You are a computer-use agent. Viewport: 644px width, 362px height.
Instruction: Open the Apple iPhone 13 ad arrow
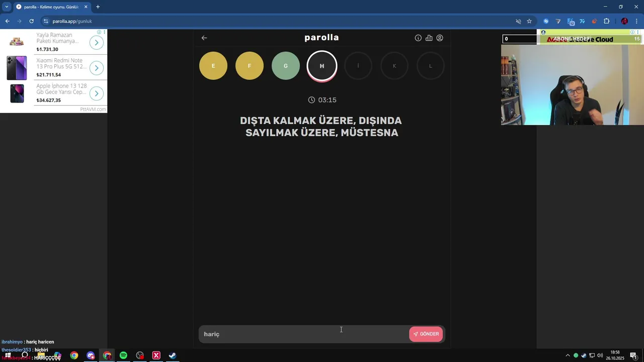[97, 94]
